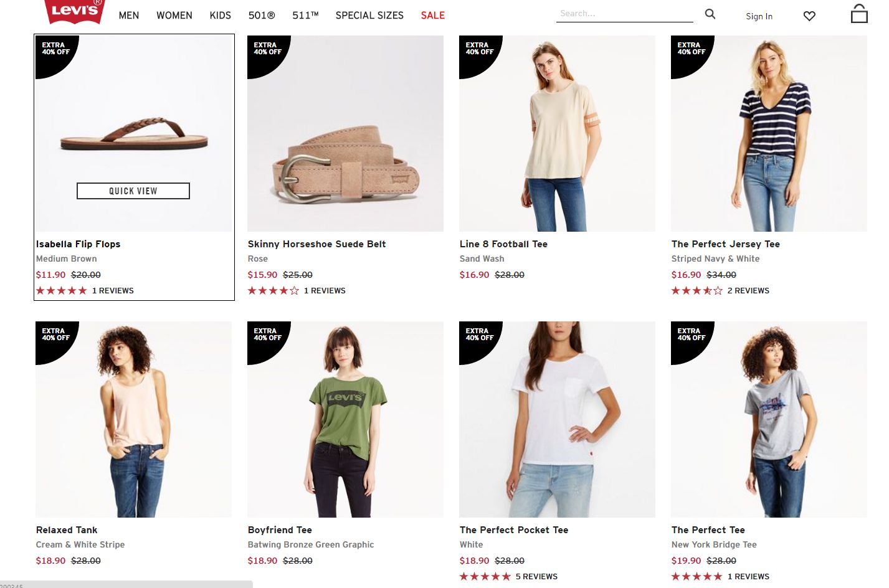The image size is (889, 588).
Task: Open the Boyfriend Tee product photo
Action: coord(345,419)
